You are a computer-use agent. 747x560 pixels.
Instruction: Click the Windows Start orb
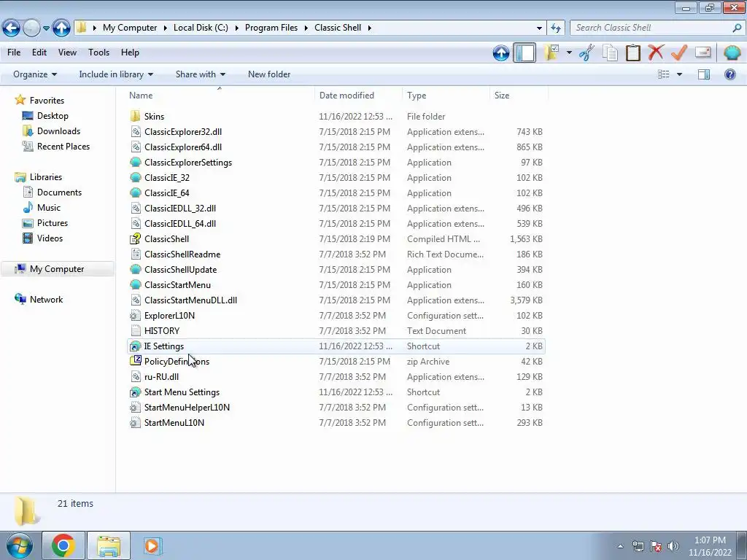(x=19, y=545)
